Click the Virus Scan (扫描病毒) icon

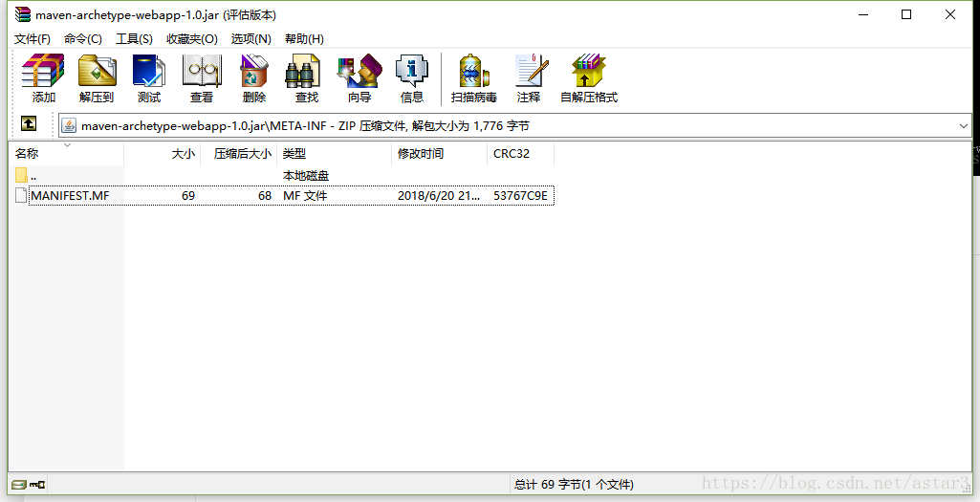pos(474,71)
